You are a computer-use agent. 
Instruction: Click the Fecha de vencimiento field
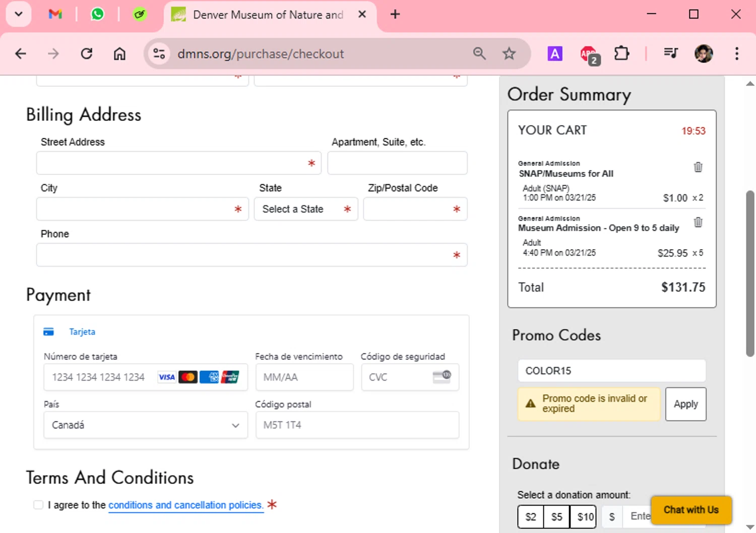click(x=304, y=377)
